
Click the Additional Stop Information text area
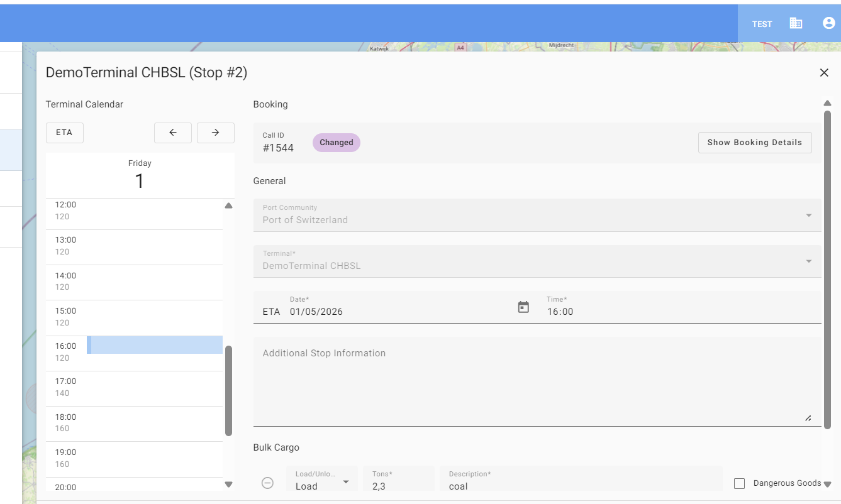[x=537, y=381]
